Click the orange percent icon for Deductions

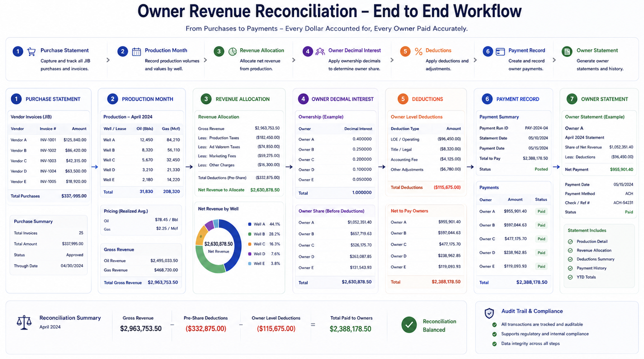pos(418,52)
